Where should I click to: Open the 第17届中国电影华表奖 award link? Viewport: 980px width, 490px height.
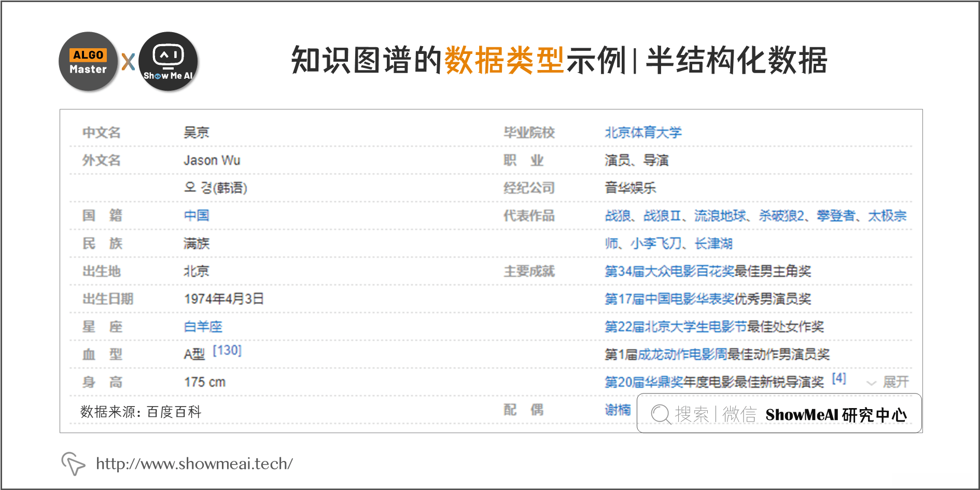669,299
